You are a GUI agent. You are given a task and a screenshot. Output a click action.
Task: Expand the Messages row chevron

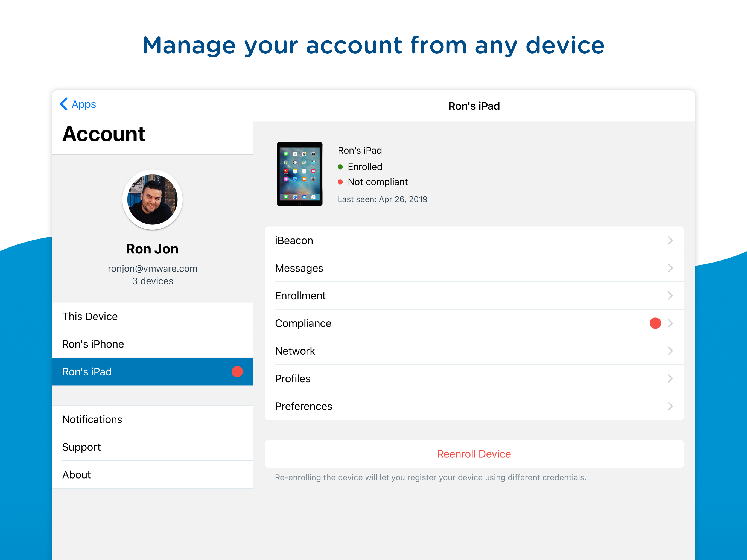pos(670,268)
